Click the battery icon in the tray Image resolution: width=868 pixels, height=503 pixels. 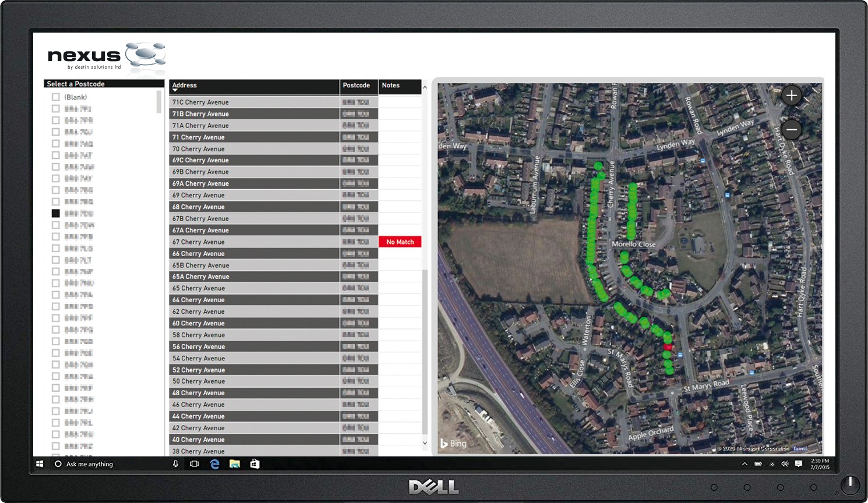(758, 464)
